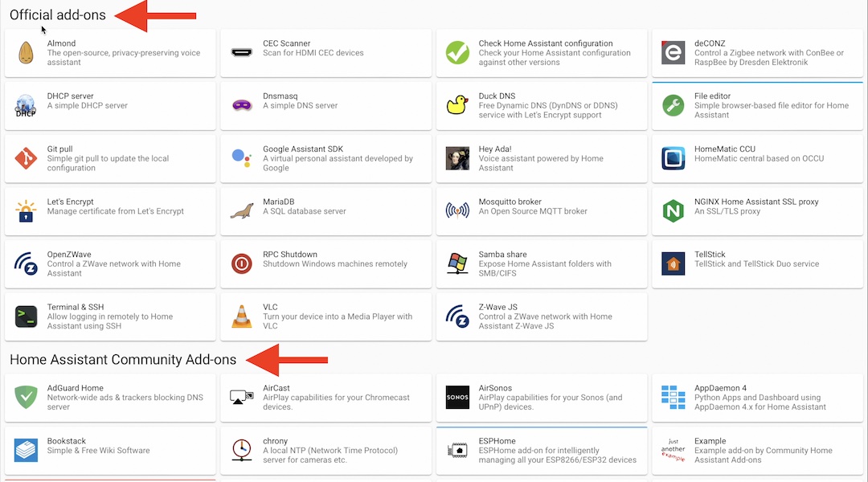The height and width of the screenshot is (482, 868).
Task: Select the Mosquitto broker title
Action: point(510,202)
